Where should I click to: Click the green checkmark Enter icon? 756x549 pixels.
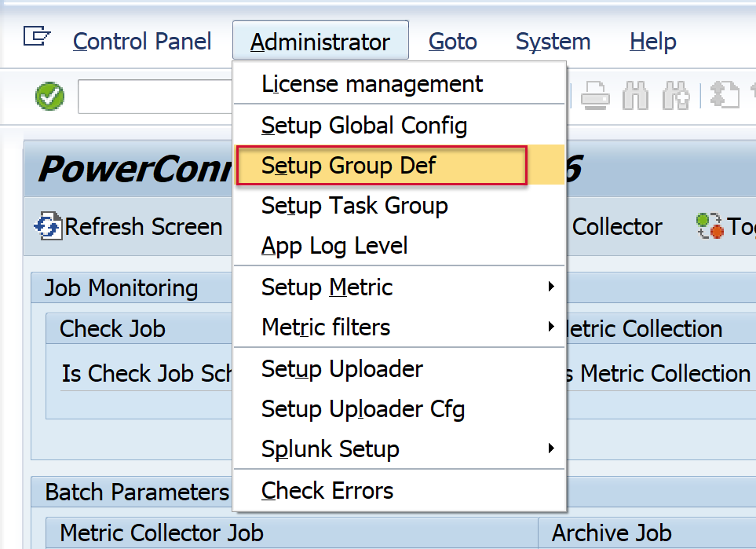[x=50, y=97]
